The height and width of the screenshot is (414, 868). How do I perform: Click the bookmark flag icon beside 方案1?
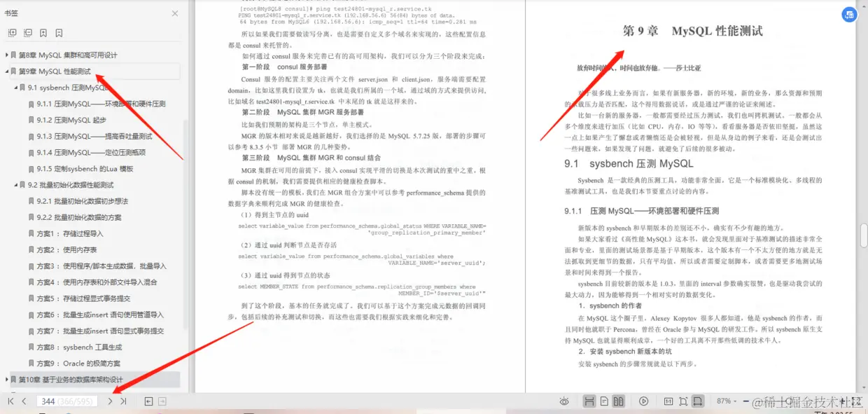pyautogui.click(x=31, y=233)
